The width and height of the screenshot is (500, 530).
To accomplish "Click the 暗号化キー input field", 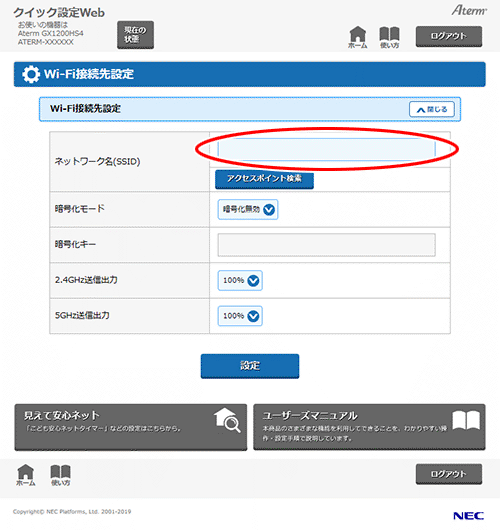I will tap(326, 245).
